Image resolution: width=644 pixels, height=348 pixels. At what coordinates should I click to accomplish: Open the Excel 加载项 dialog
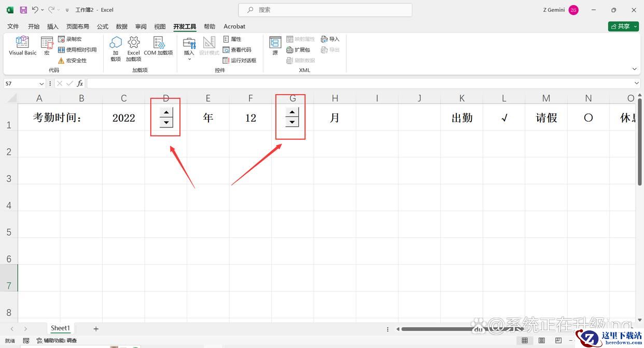[x=133, y=49]
